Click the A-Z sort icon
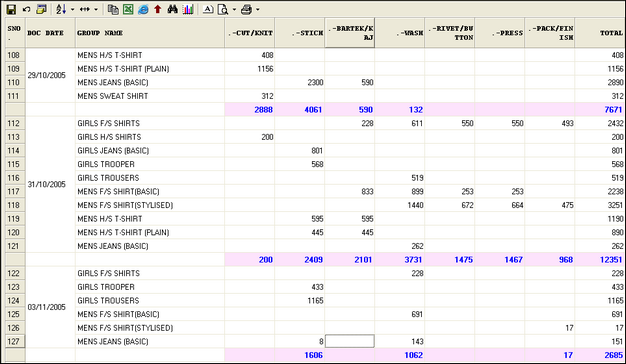 61,9
